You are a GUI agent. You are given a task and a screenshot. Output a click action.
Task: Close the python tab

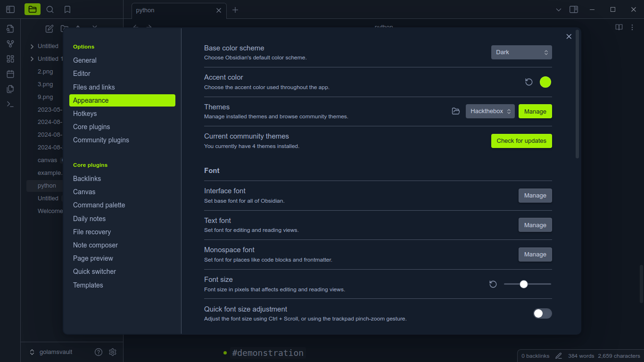219,10
